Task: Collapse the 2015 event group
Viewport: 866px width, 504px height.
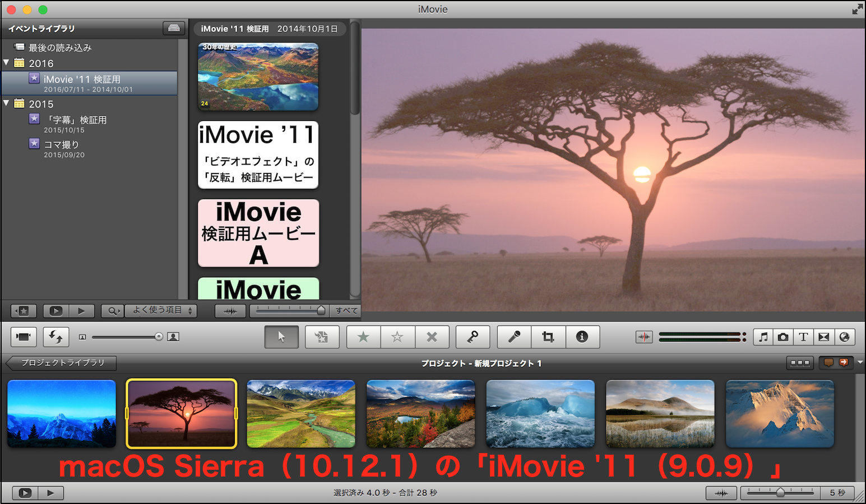Action: click(x=6, y=103)
